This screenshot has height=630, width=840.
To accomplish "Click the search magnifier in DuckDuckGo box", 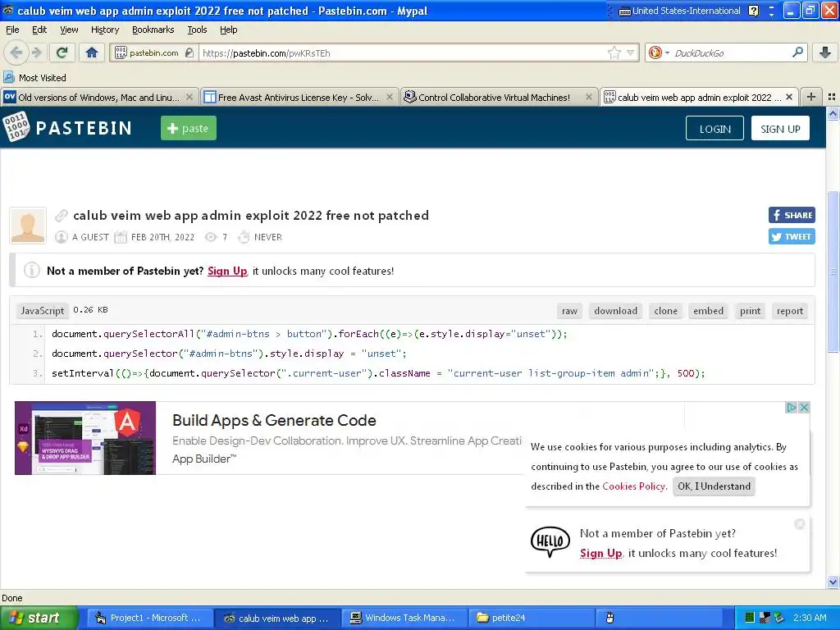I will click(x=797, y=52).
